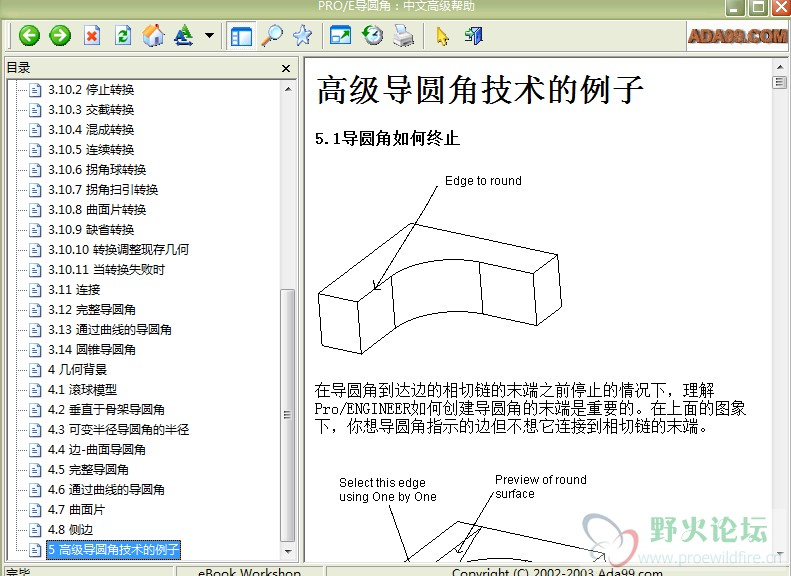This screenshot has width=791, height=576.
Task: Print the current page with printer icon
Action: (403, 35)
